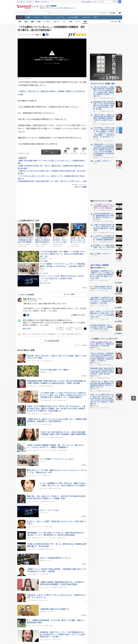Click the magnifier icon in top web search

coord(120,2)
